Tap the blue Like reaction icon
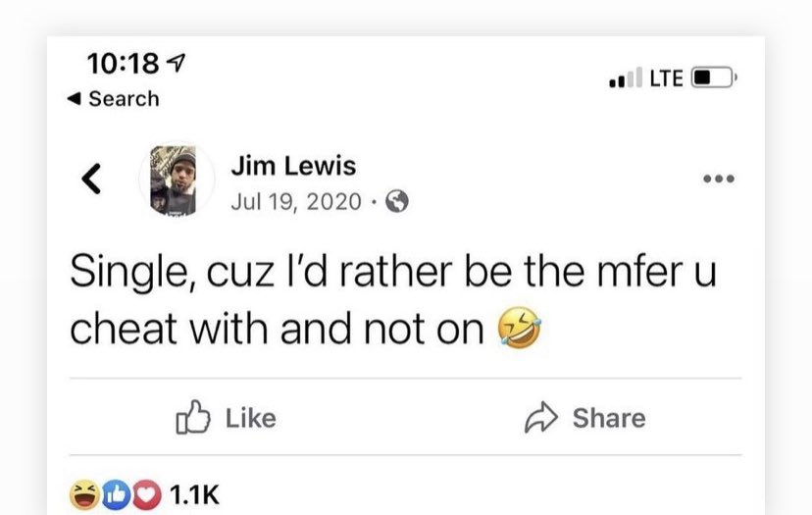812x515 pixels. [116, 494]
